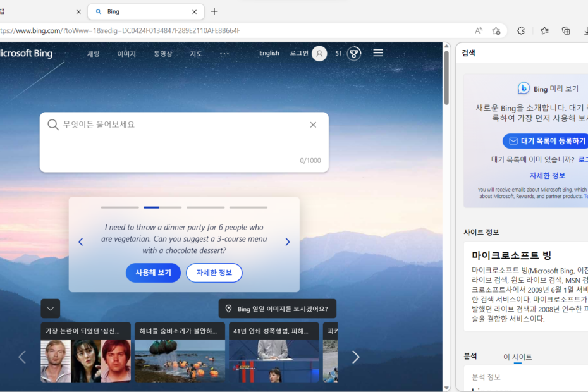Click the 분석 정보 label

point(486,377)
